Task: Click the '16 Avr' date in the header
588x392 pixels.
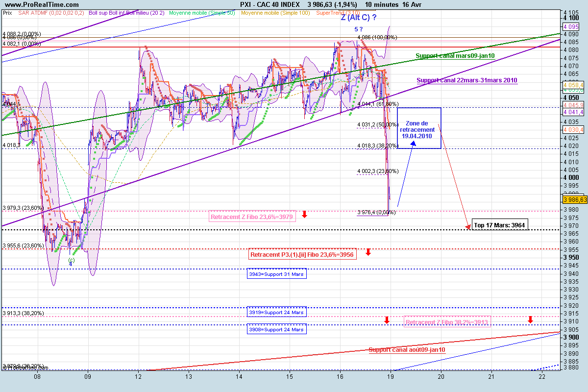Action: click(x=413, y=4)
